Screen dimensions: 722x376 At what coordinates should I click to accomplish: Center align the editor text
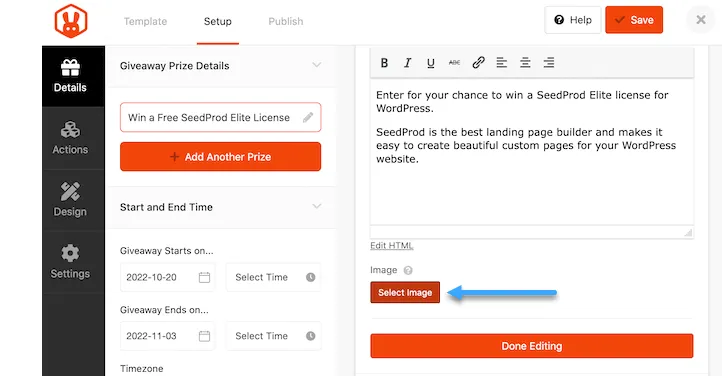(525, 63)
